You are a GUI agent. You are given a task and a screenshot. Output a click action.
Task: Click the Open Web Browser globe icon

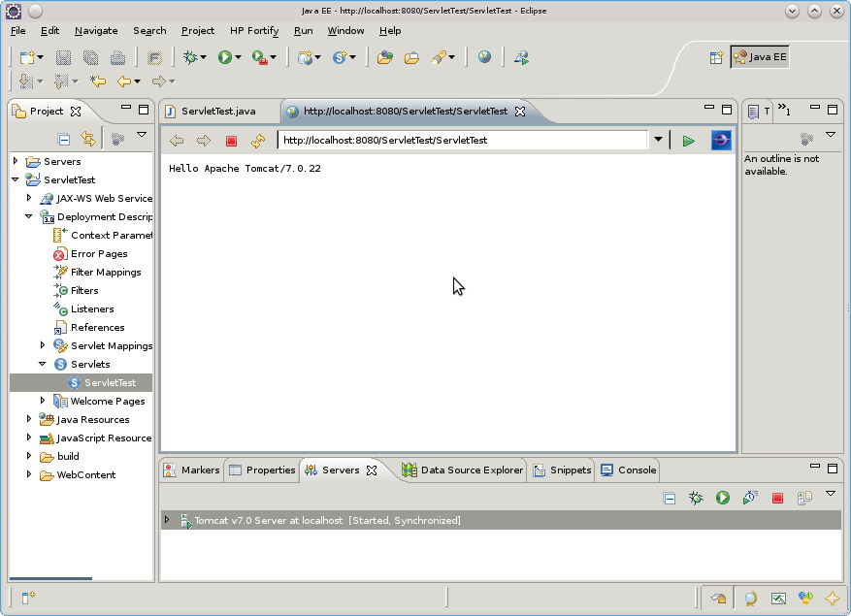tap(484, 56)
